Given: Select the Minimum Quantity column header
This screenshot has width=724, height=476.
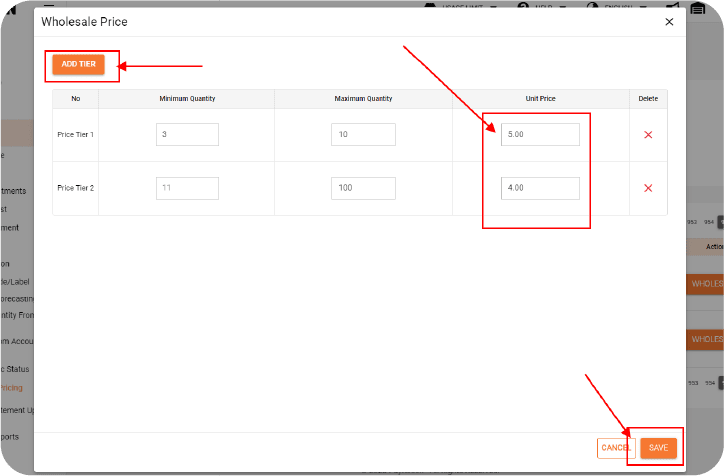Looking at the screenshot, I should point(187,99).
